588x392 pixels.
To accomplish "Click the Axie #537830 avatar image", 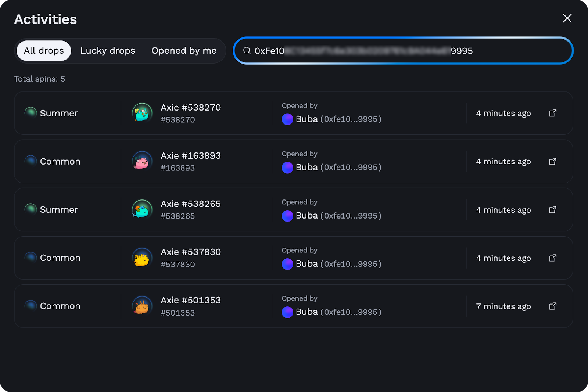I will [x=142, y=258].
